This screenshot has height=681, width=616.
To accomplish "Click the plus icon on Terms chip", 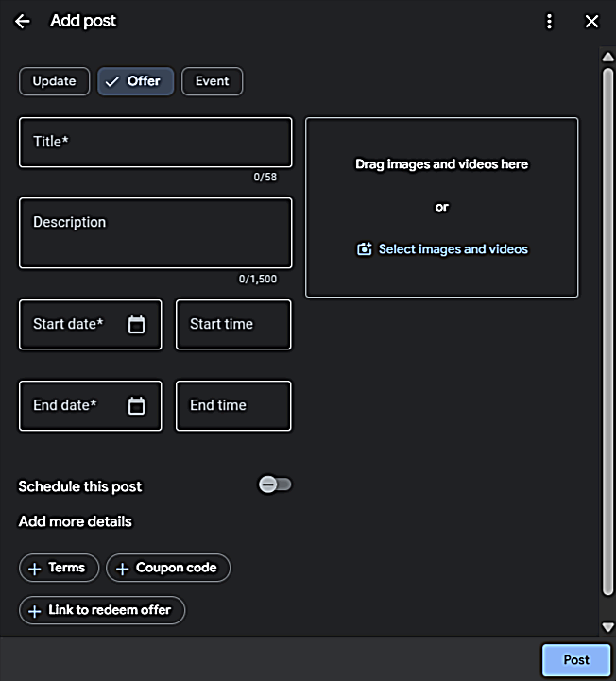I will (x=35, y=569).
